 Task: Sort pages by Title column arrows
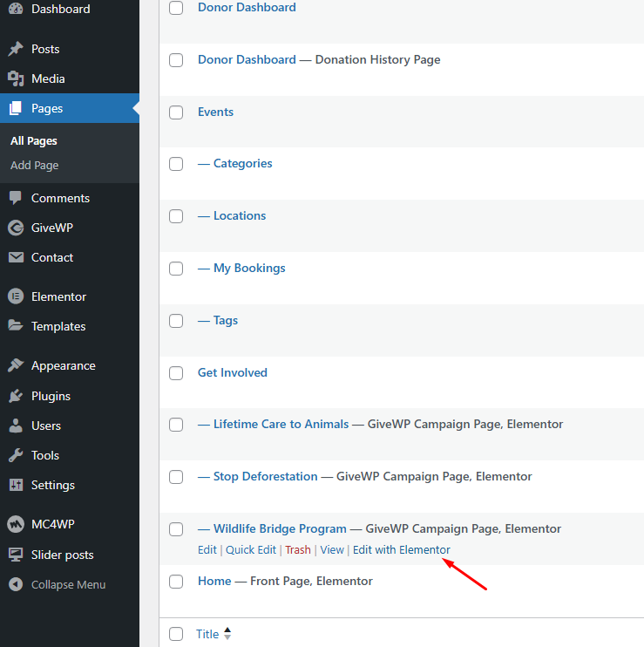point(227,634)
